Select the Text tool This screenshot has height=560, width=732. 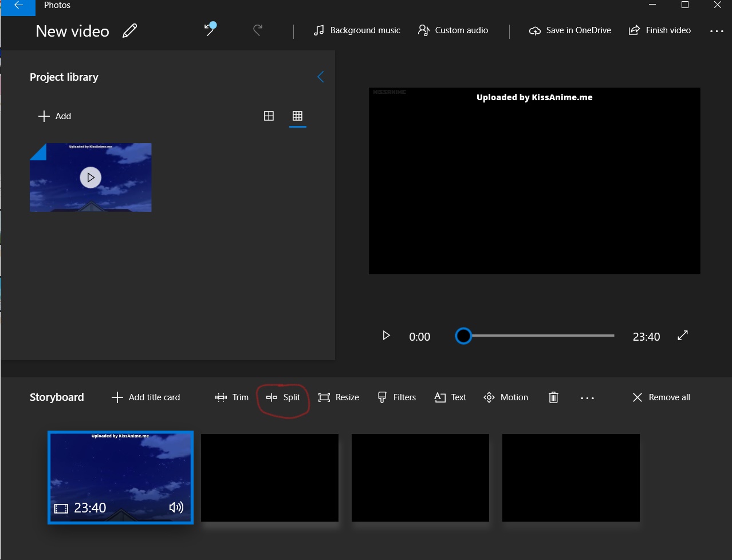[450, 397]
